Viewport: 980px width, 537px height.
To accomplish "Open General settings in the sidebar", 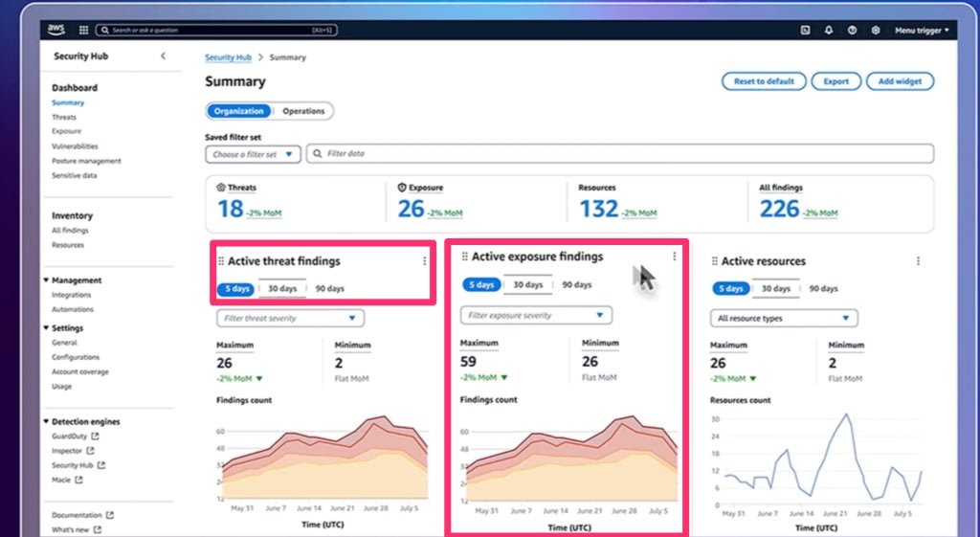I will point(64,343).
